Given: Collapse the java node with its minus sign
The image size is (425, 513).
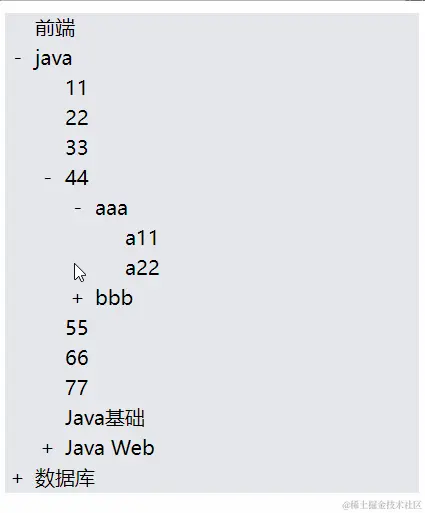Looking at the screenshot, I should tap(18, 59).
